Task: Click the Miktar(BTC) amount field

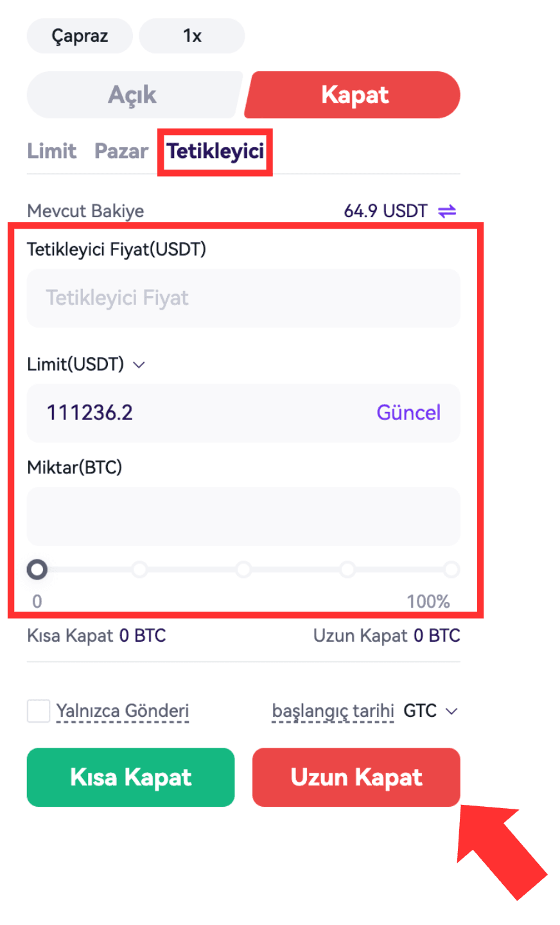Action: (243, 516)
